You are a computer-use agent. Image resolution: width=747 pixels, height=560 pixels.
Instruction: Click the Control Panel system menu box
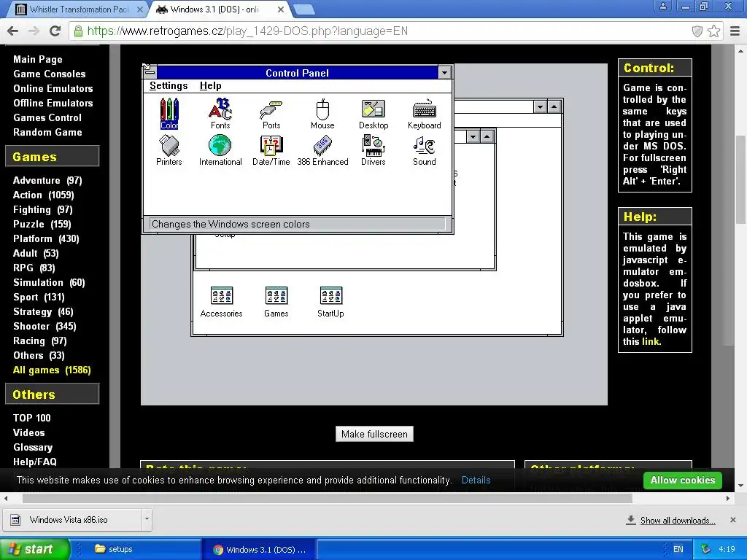pyautogui.click(x=150, y=72)
